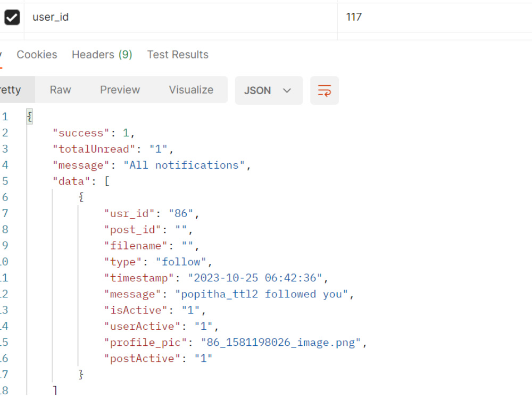Click "popitha_ttl2 followed you" message value
The image size is (532, 399).
[262, 294]
